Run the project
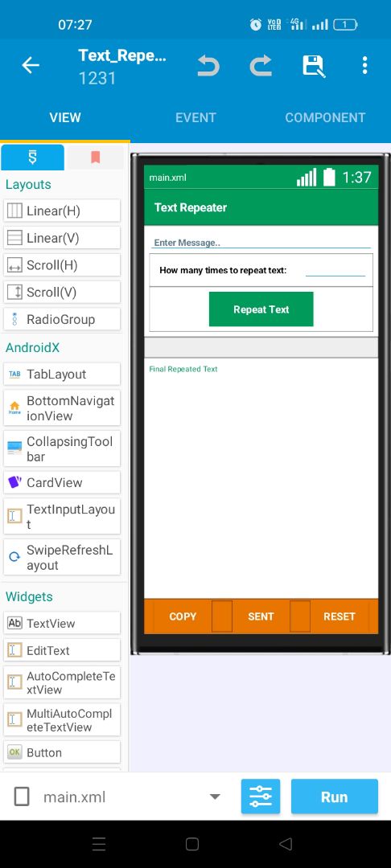Image resolution: width=391 pixels, height=868 pixels. coord(335,796)
